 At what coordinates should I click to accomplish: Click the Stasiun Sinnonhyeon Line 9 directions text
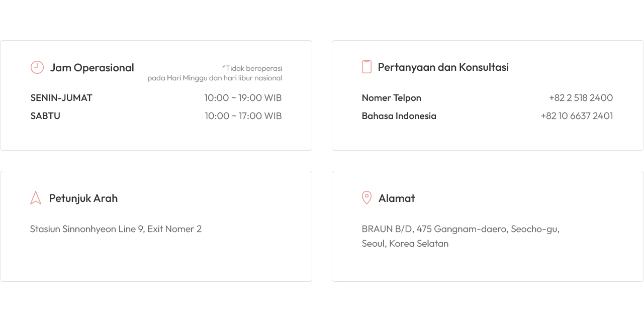click(116, 229)
